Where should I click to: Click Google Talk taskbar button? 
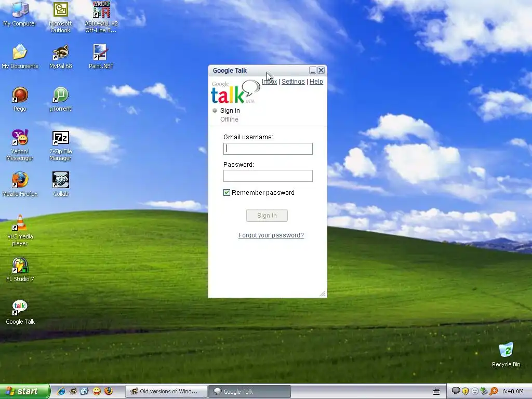[249, 391]
